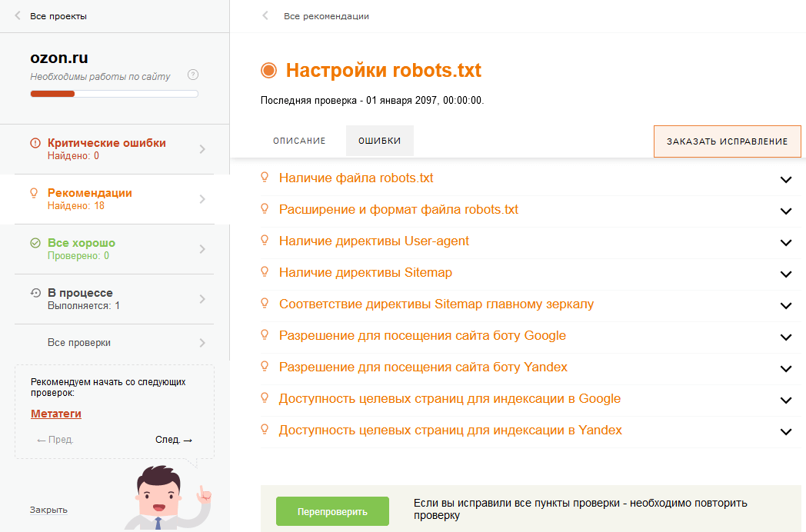Click lightbulb icon of Соответствие директивы Sitemap

point(265,303)
